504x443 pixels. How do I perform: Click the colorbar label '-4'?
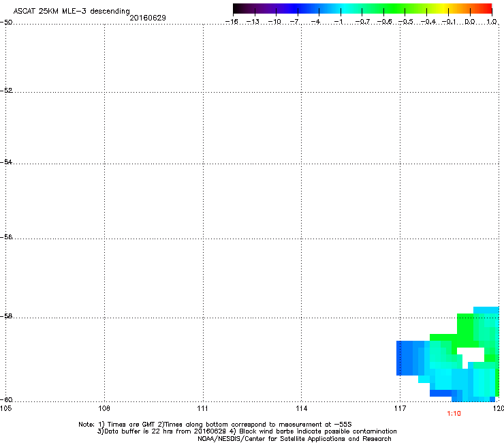(316, 22)
